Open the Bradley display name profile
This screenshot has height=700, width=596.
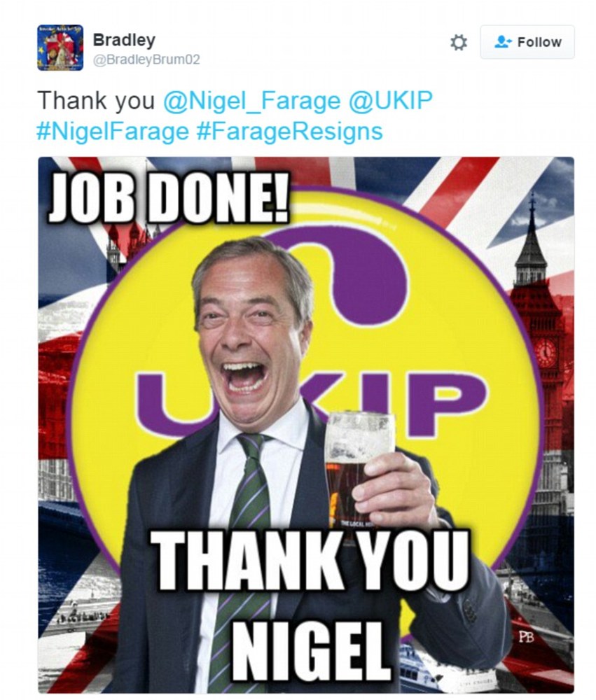(124, 39)
